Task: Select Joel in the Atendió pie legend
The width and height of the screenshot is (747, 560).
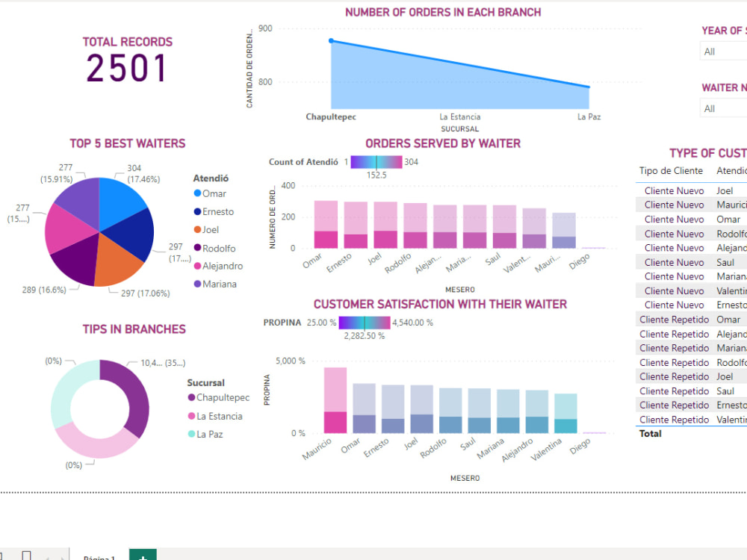Action: point(206,229)
